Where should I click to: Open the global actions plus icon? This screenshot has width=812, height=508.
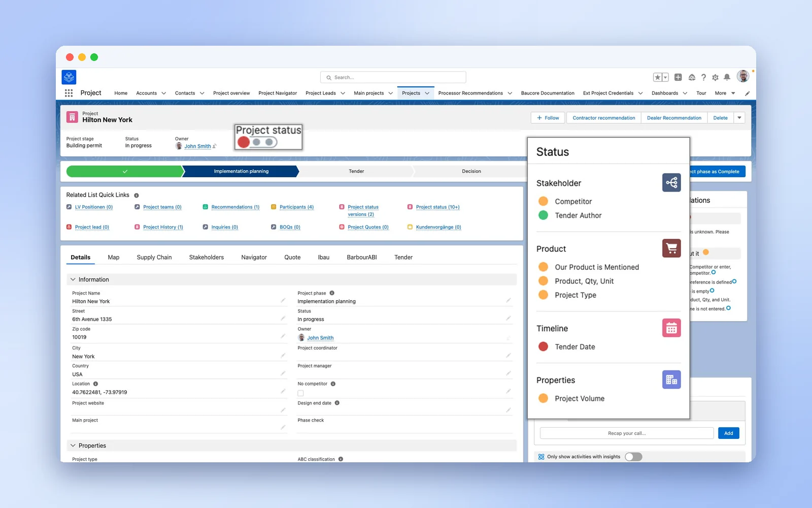point(678,77)
